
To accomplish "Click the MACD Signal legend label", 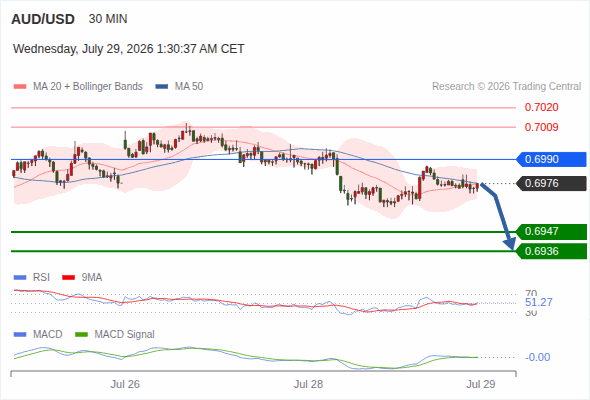I will point(125,334).
